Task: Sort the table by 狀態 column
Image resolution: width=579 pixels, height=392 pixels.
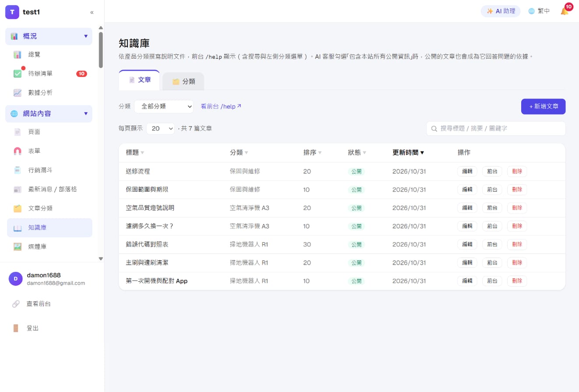Action: tap(357, 153)
